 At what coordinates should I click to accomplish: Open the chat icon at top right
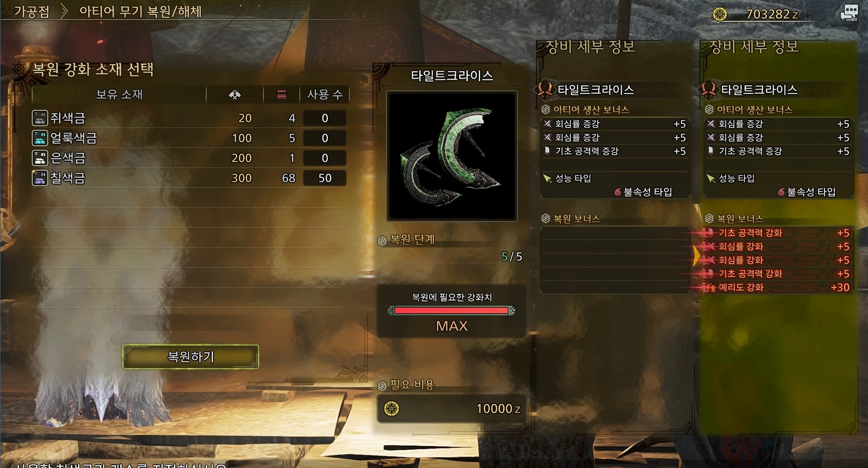coord(849,12)
